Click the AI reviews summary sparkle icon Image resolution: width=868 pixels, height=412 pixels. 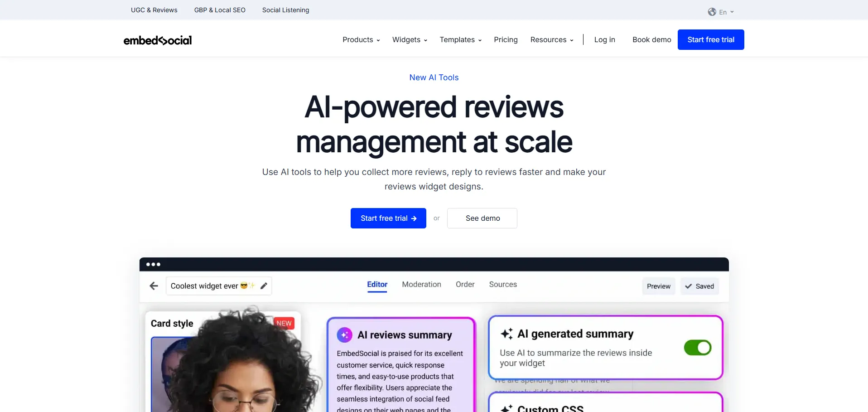coord(344,335)
